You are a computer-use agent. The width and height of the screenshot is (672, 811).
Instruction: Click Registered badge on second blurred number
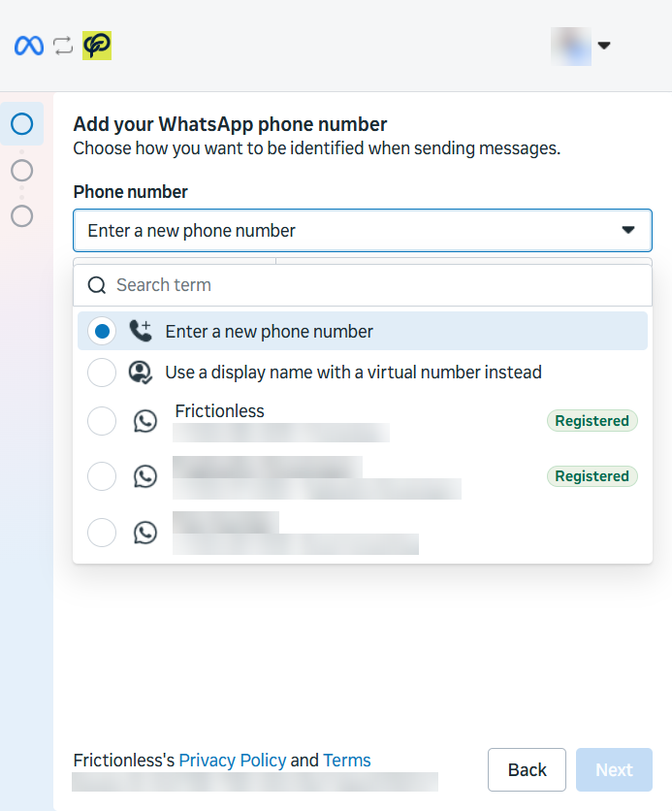(592, 476)
